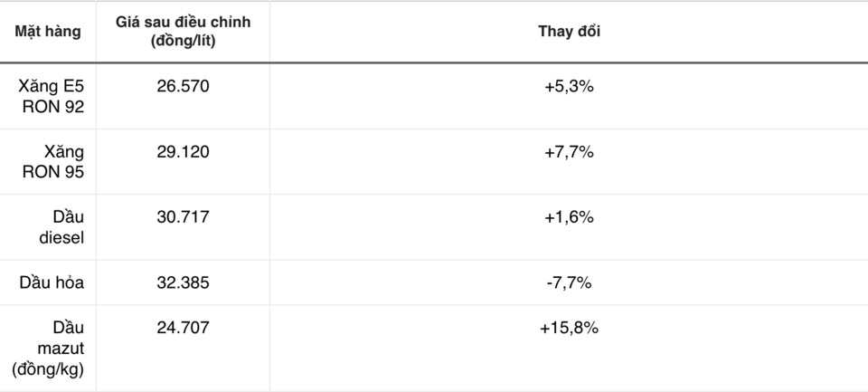Click the "(đồng/lít)" unit in header
Screen dimensions: 868x392
[183, 42]
